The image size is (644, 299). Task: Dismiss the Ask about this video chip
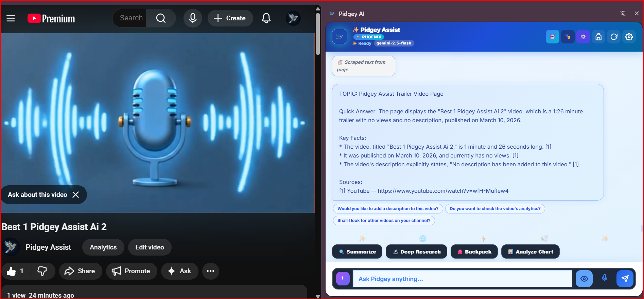tap(76, 194)
